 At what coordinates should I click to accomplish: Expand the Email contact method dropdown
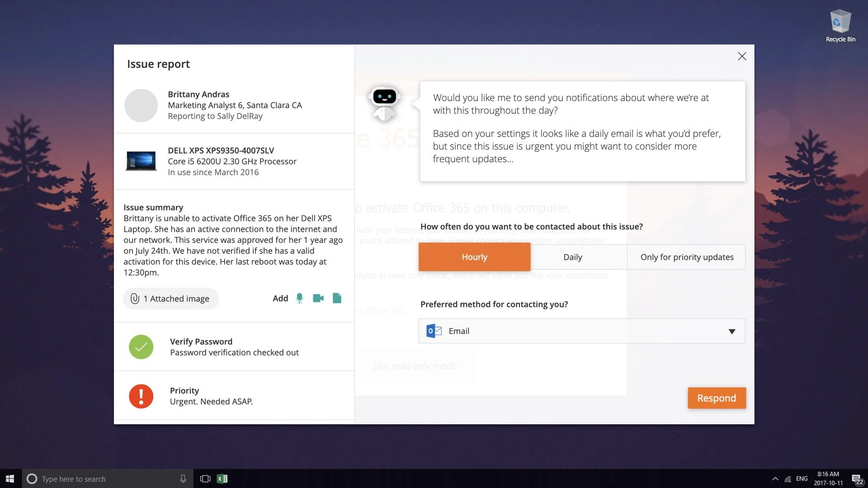[731, 331]
